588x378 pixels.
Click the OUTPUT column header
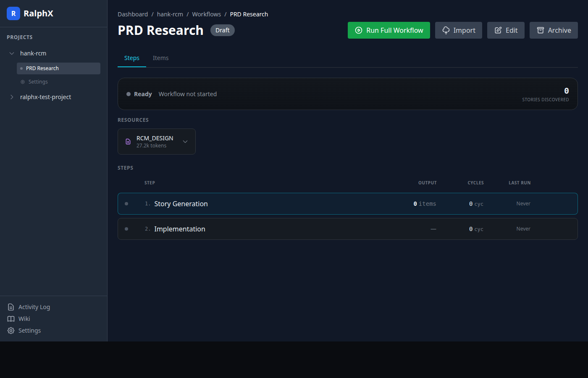click(x=428, y=183)
